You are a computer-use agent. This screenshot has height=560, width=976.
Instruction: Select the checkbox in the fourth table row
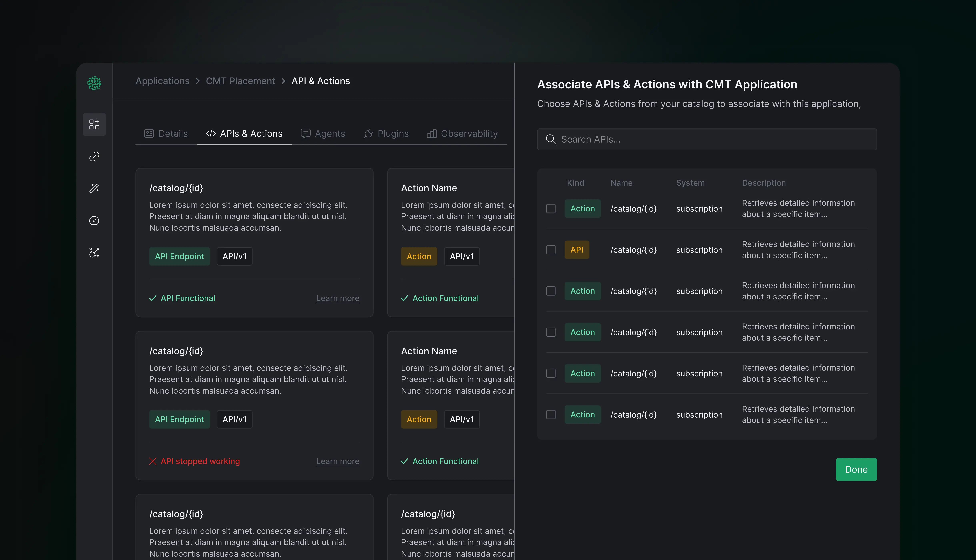tap(551, 332)
